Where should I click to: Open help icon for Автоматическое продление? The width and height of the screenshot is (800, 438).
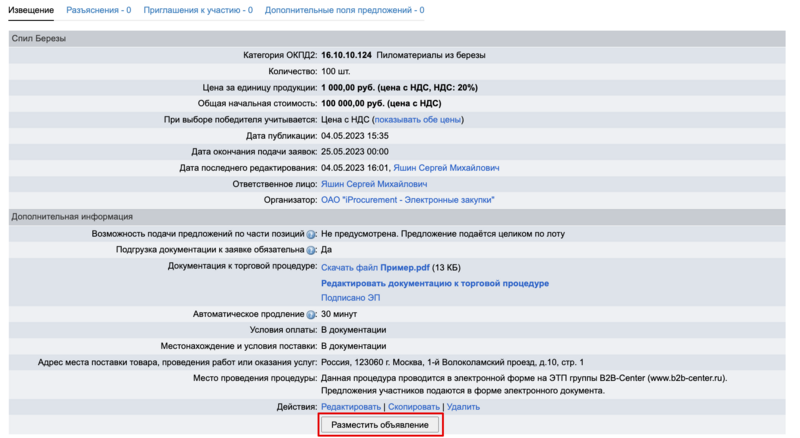point(311,314)
